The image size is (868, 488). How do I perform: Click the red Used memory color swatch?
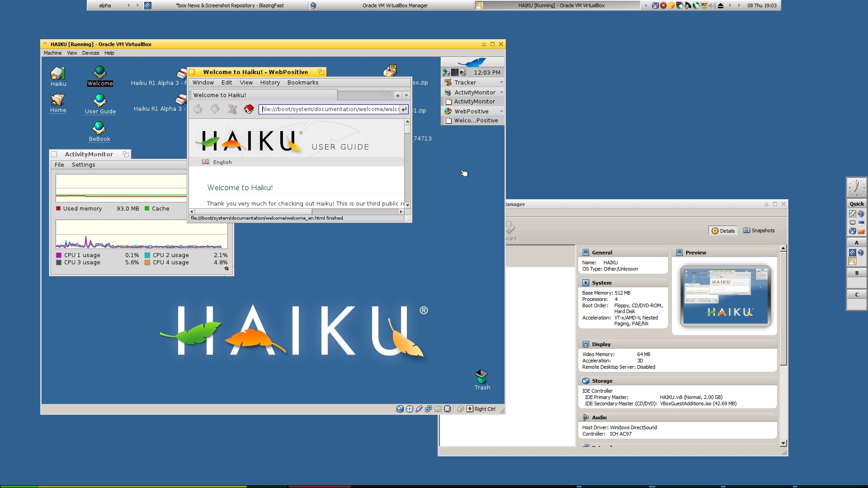click(58, 208)
